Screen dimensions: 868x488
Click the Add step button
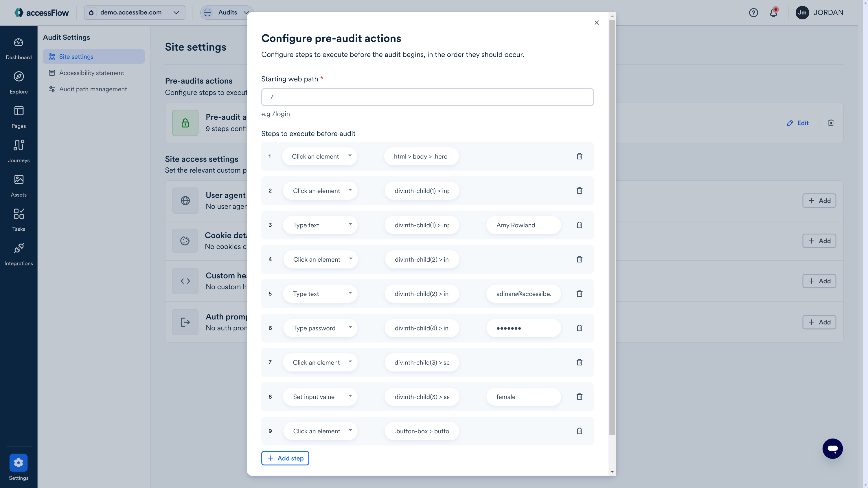285,458
